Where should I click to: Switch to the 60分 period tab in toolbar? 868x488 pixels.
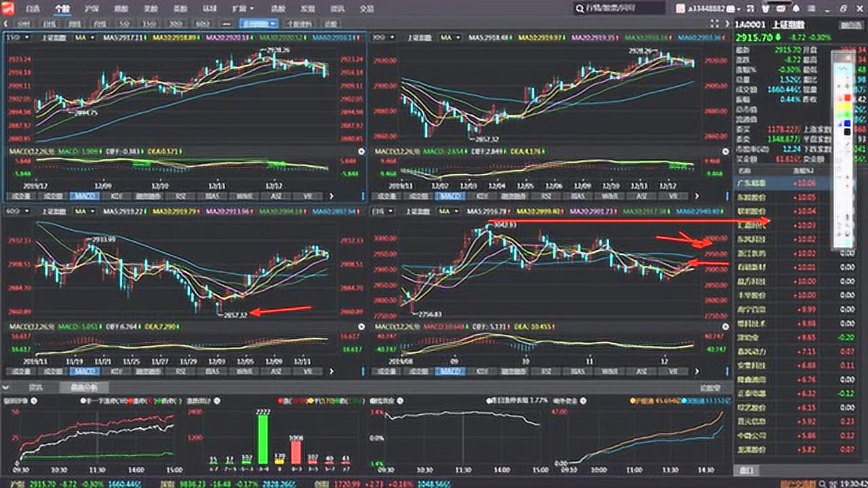point(203,23)
